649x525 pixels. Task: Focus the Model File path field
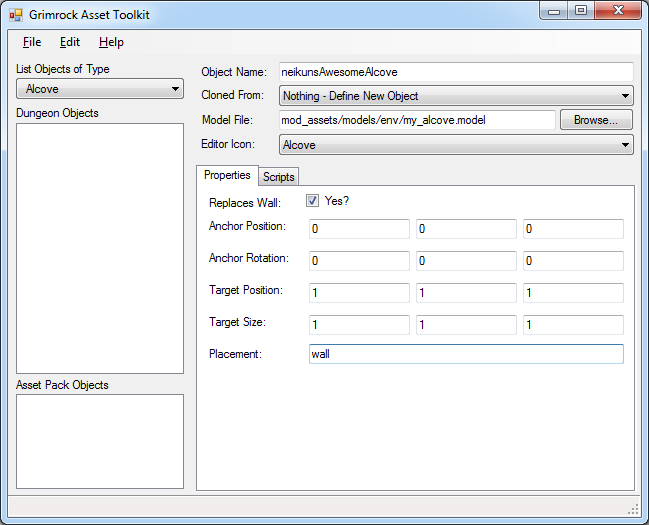417,120
